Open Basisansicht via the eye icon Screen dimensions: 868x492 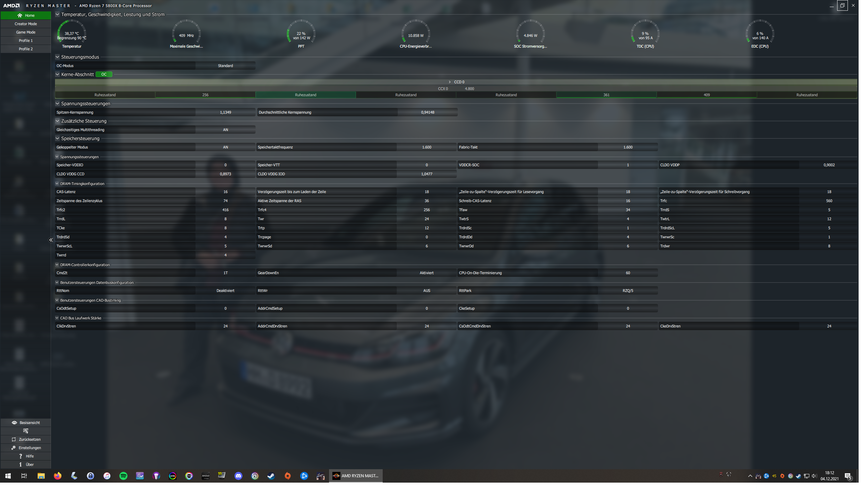(14, 423)
